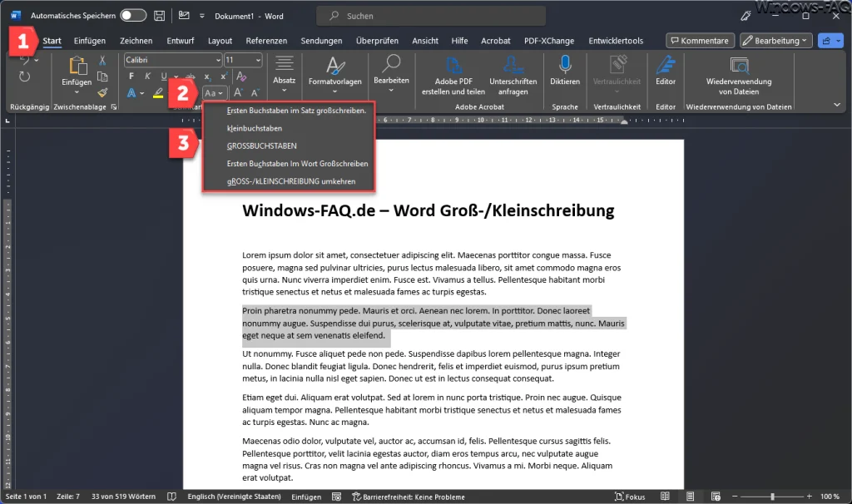Click the Redo circular arrow icon
Viewport: 852px width, 504px height.
point(24,77)
